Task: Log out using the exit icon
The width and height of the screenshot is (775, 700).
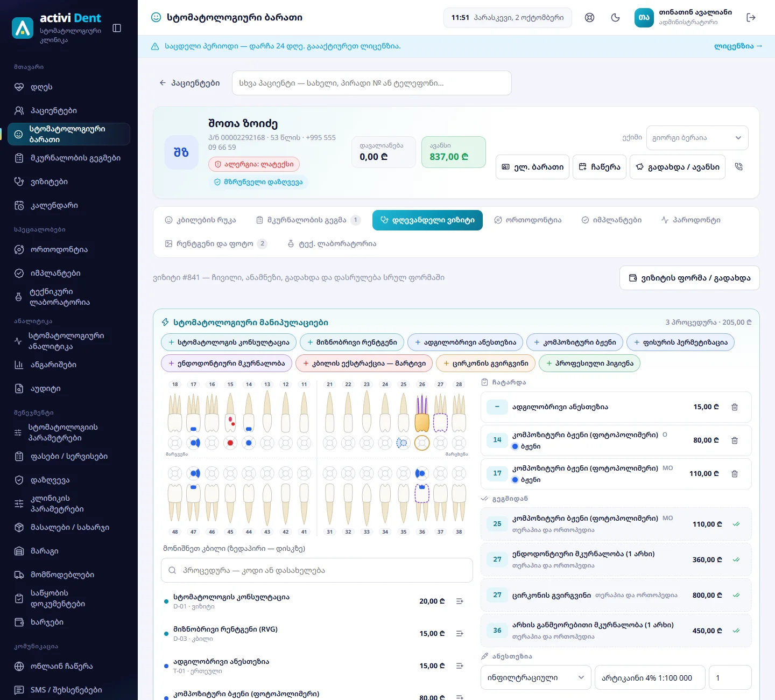Action: (x=751, y=17)
